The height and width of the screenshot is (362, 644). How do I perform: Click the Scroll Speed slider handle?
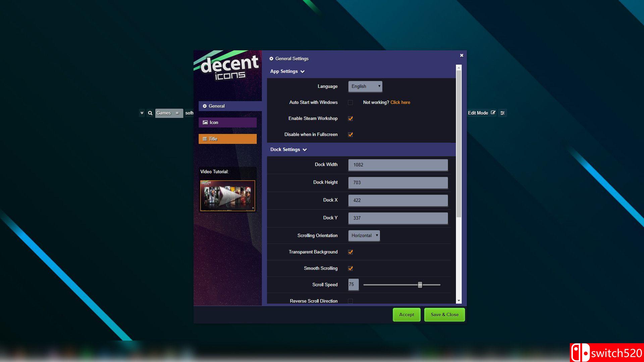[x=420, y=285]
